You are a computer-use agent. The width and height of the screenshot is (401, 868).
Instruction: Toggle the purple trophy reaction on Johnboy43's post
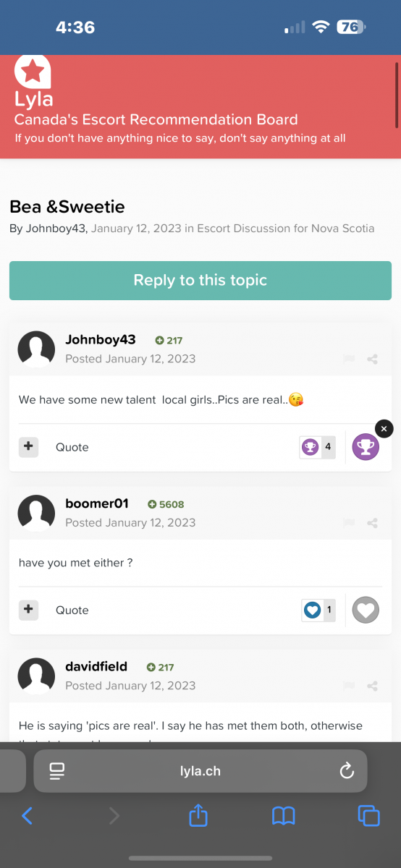pos(366,447)
